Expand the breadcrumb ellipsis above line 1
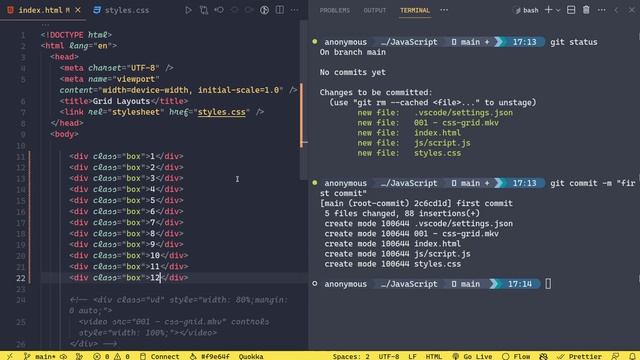 click(45, 24)
